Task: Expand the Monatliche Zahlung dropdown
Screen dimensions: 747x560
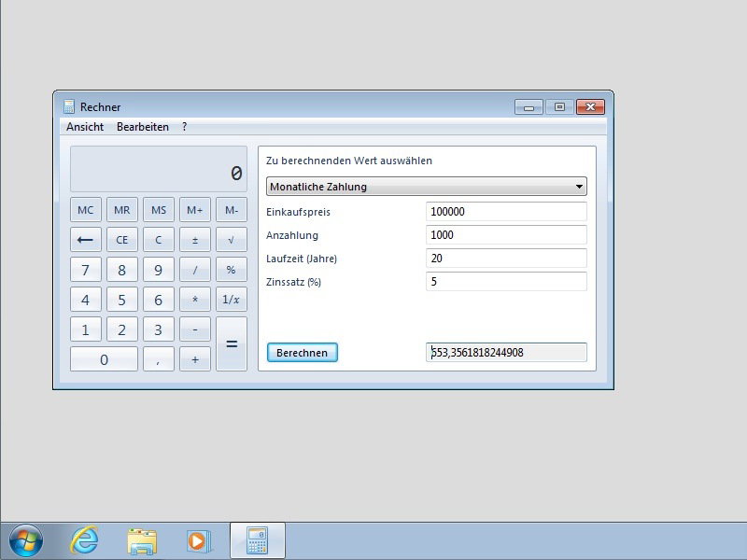Action: [427, 187]
